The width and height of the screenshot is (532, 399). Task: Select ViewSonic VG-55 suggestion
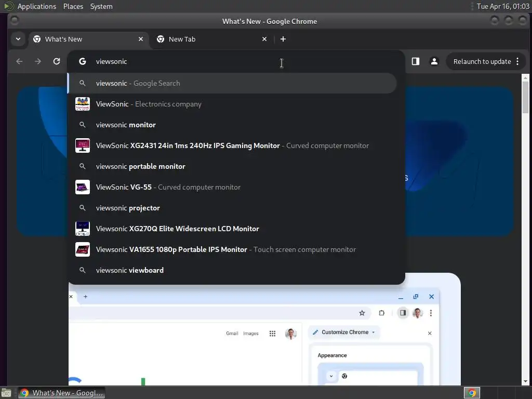click(232, 187)
